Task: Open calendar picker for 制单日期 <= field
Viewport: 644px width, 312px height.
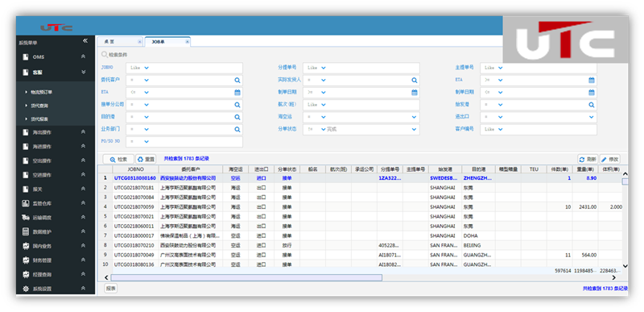Action: (x=592, y=93)
